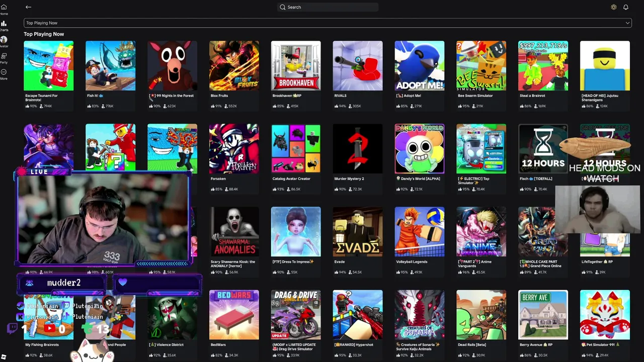Open Scary Shawarma Kiosk thumbnail
The image size is (644, 362).
coord(234,232)
